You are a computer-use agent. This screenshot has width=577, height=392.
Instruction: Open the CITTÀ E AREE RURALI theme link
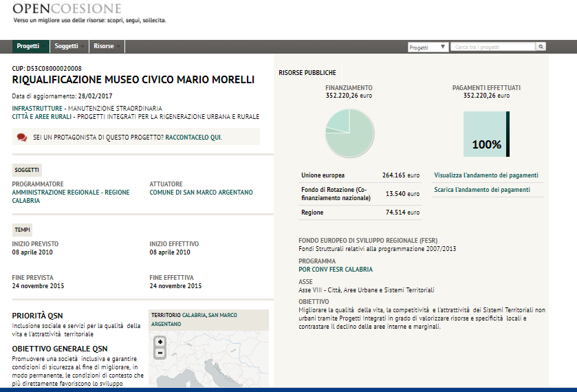pyautogui.click(x=41, y=117)
